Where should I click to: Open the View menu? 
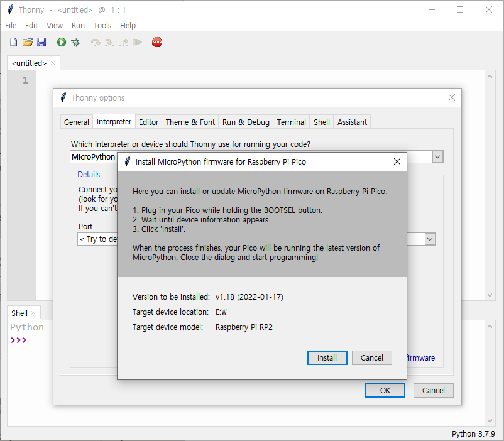point(54,25)
